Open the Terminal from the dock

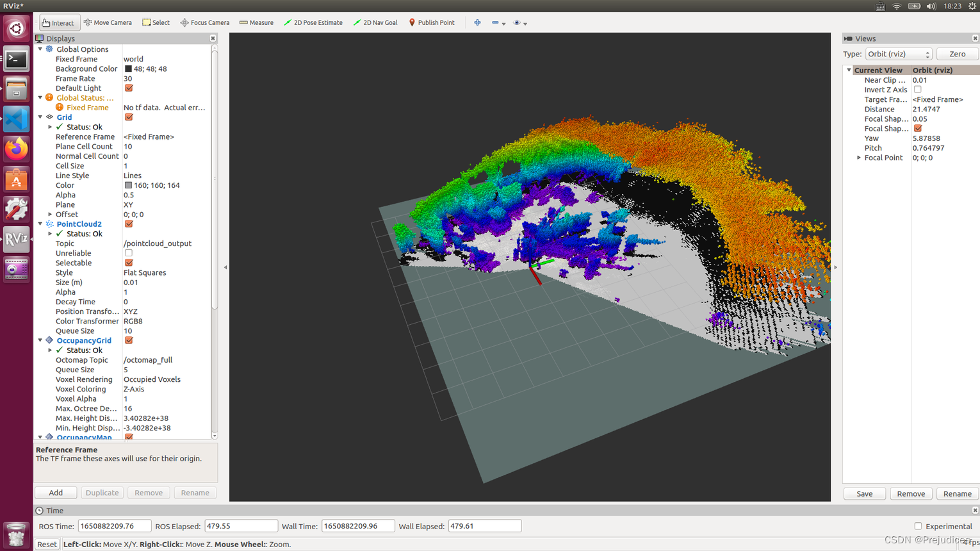(17, 60)
